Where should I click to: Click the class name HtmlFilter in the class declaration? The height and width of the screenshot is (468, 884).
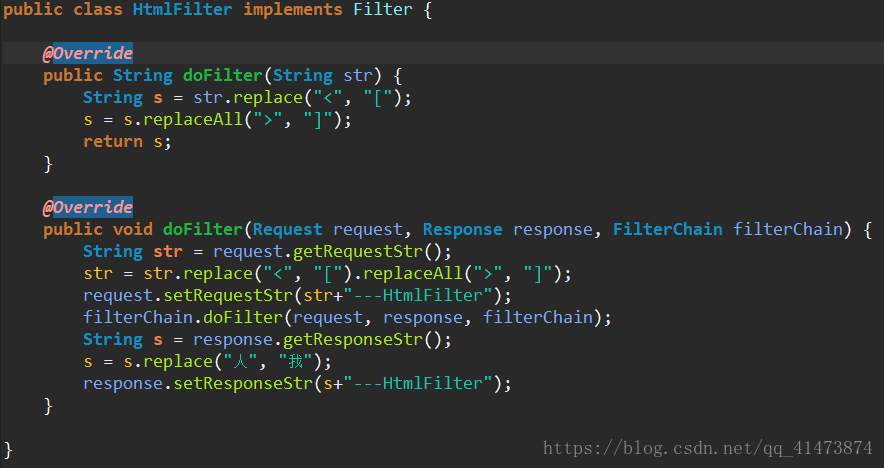coord(182,10)
